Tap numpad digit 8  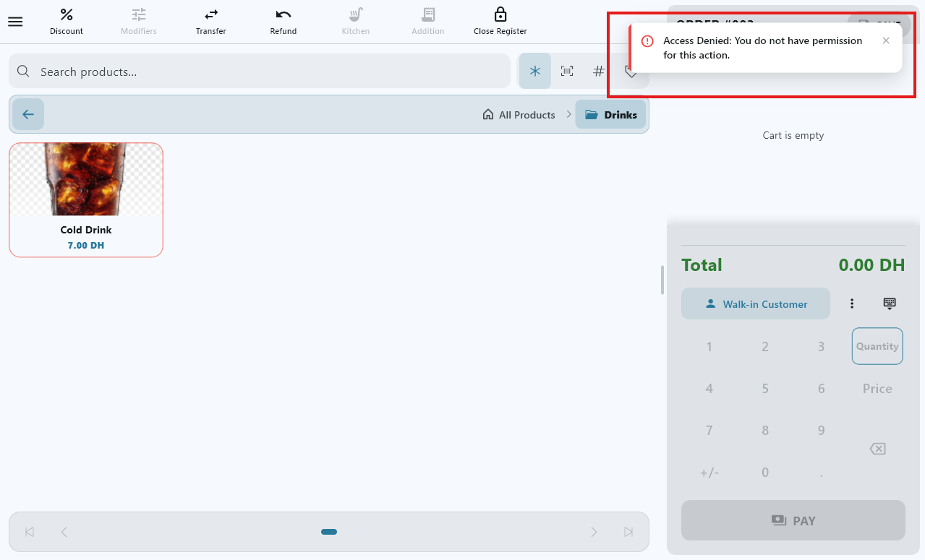tap(765, 431)
